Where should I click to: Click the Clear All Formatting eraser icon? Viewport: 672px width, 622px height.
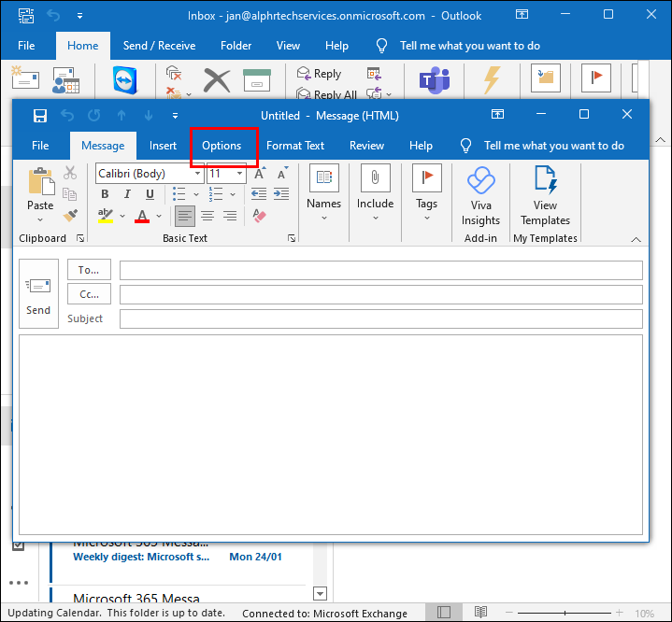pos(260,216)
